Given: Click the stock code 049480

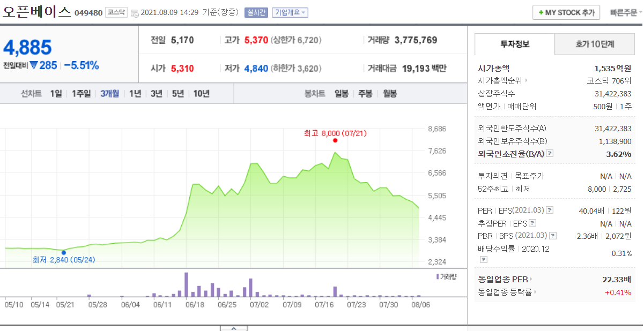Looking at the screenshot, I should 88,13.
